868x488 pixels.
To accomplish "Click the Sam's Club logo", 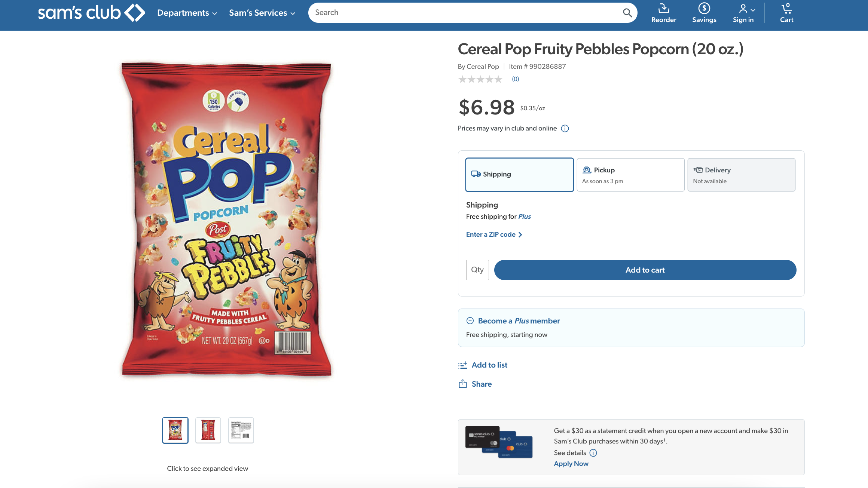I will tap(91, 13).
